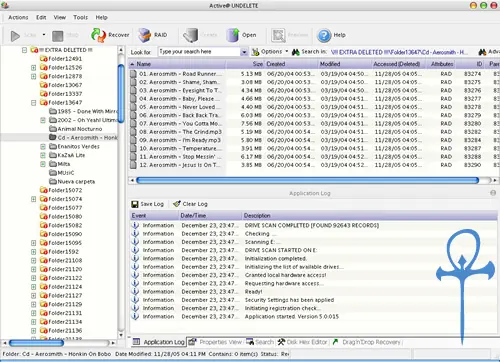Click in the Type your search here field
Image resolution: width=500 pixels, height=362 pixels.
click(x=199, y=52)
